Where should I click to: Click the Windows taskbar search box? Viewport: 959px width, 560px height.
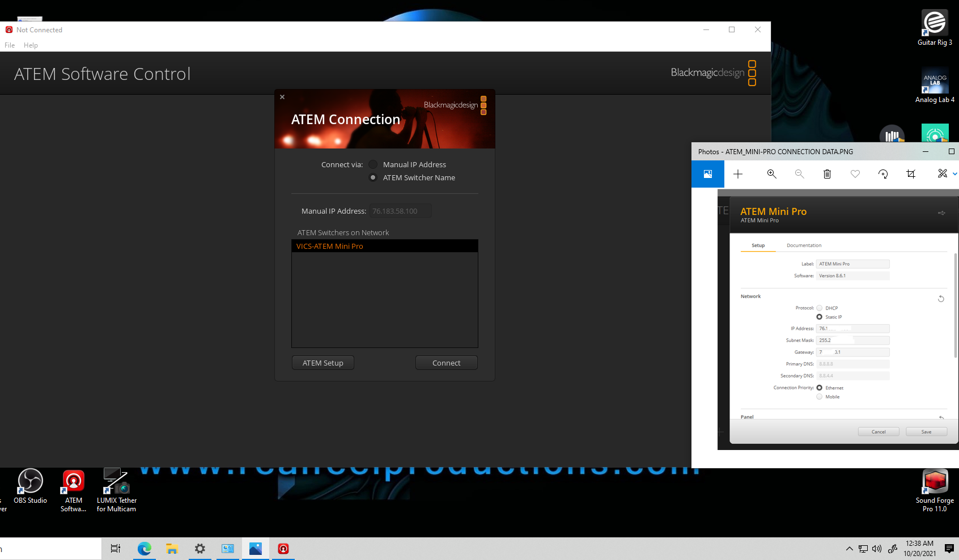[50, 549]
